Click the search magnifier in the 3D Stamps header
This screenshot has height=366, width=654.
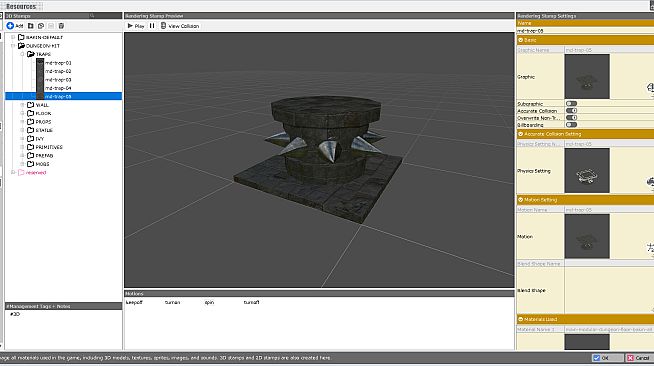(x=92, y=16)
